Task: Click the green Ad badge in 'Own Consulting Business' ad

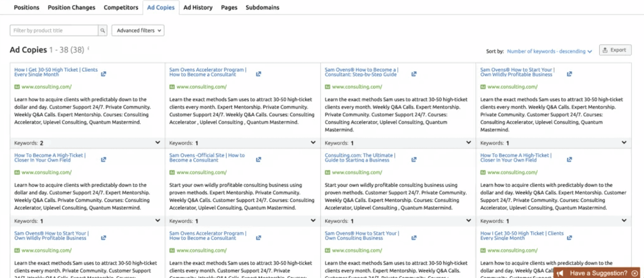Action: (327, 250)
